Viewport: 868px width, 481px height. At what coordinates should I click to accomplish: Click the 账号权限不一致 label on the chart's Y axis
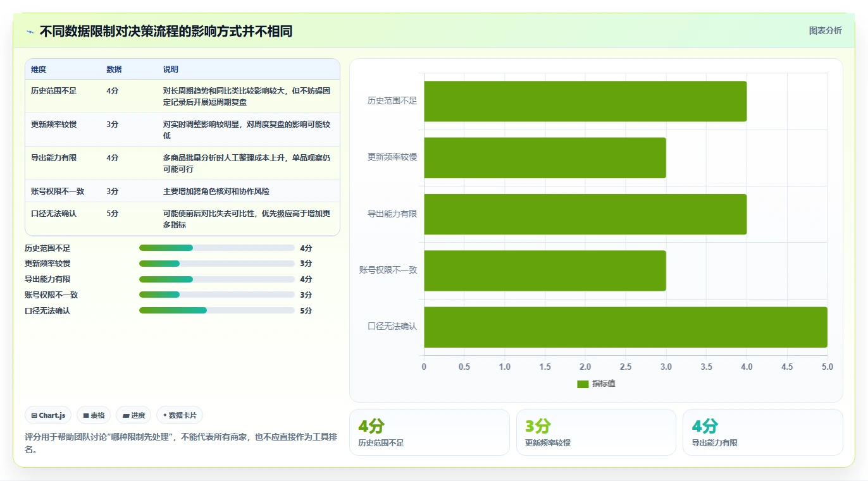pos(388,271)
